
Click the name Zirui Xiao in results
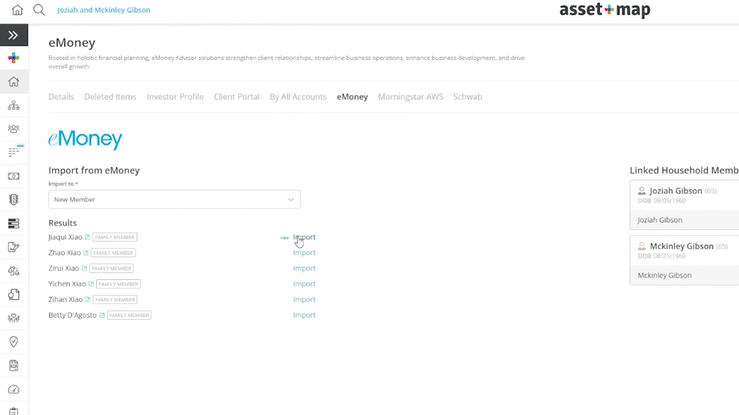(64, 269)
